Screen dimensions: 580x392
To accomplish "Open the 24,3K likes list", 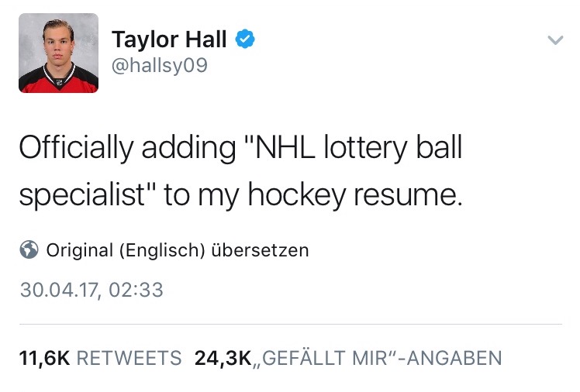I will (x=222, y=358).
